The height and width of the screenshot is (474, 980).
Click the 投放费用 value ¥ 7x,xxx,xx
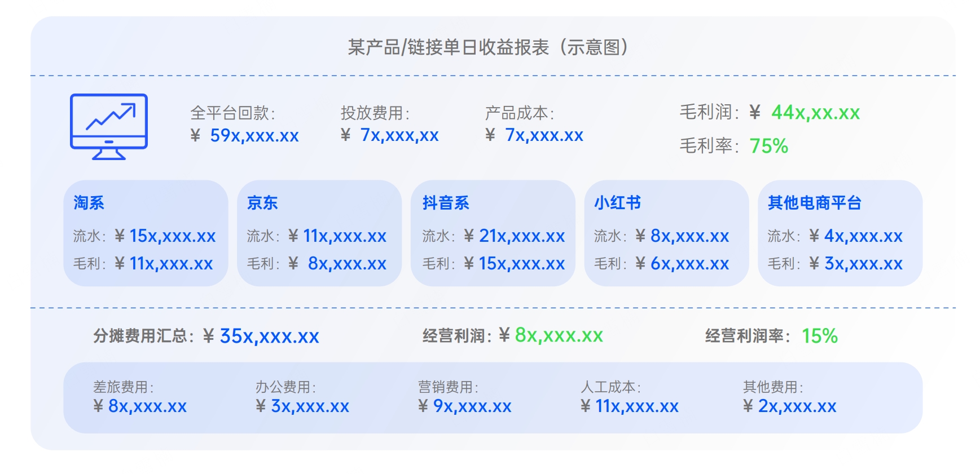[x=389, y=135]
